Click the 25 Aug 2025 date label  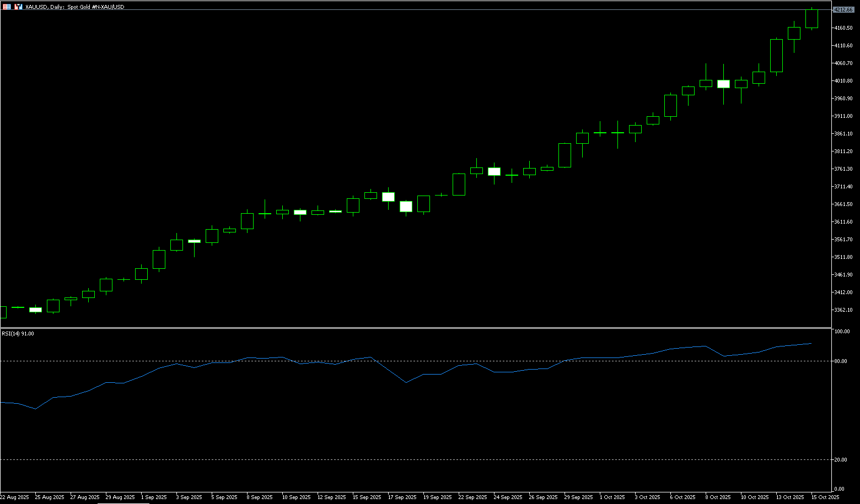point(50,497)
